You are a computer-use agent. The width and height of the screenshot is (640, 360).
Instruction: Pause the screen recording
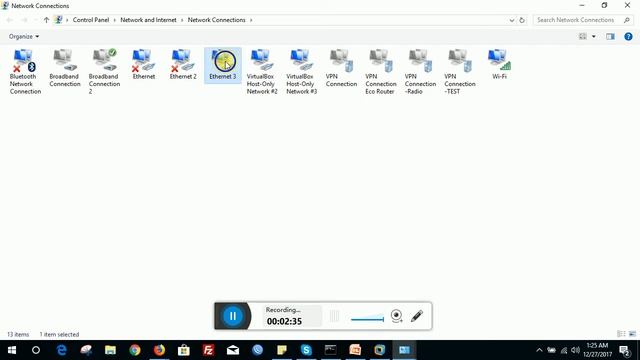(x=233, y=316)
